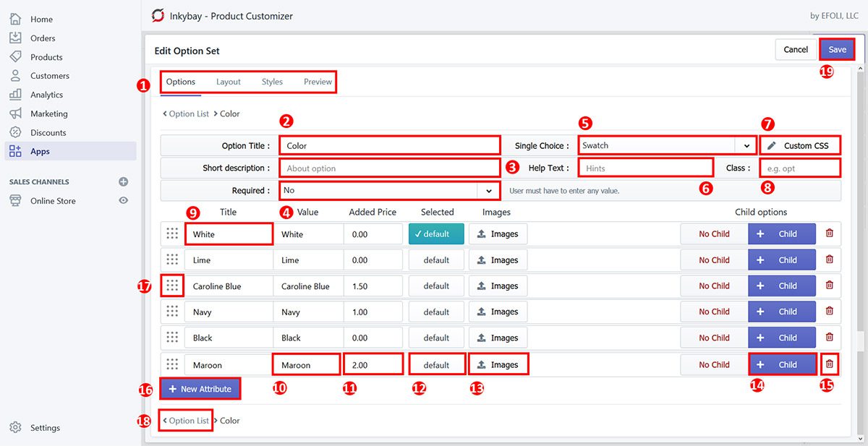Edit the Added Price for Maroon

click(x=373, y=364)
